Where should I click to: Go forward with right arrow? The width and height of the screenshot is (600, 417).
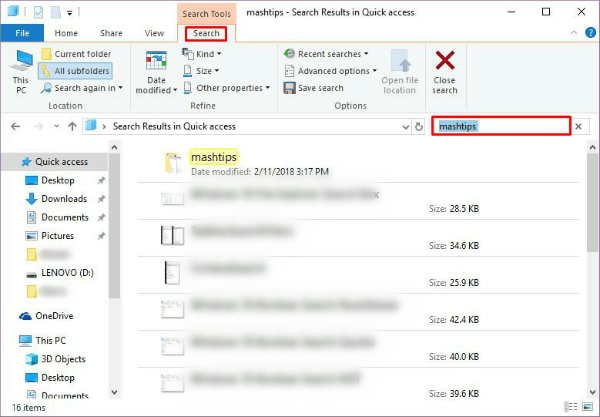coord(38,126)
